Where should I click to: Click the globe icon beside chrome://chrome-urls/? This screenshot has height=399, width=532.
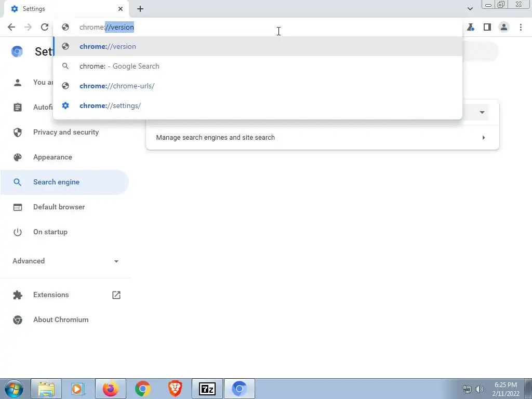[x=65, y=86]
